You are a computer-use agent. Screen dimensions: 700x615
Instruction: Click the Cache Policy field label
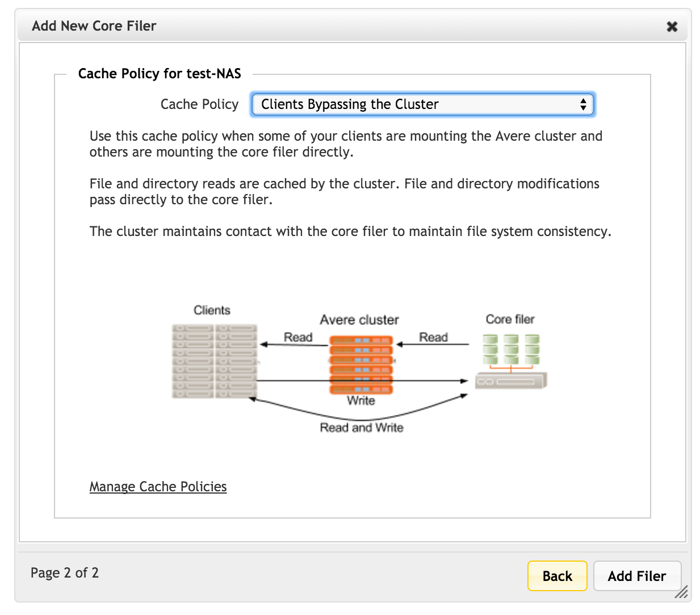click(199, 104)
